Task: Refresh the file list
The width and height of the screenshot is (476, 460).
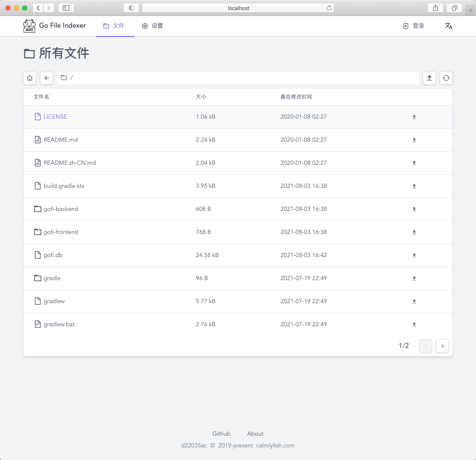Action: pyautogui.click(x=446, y=78)
